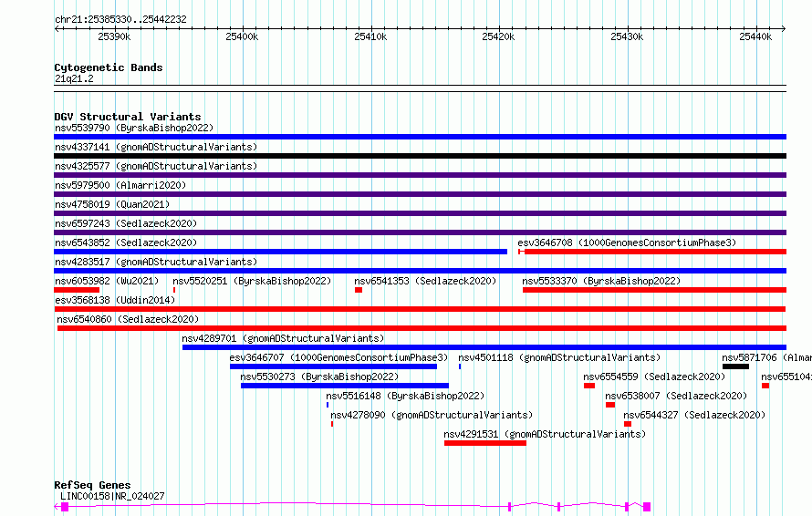Open nsv5520251 (ByrskaBishop2022) label
The width and height of the screenshot is (812, 516).
252,281
